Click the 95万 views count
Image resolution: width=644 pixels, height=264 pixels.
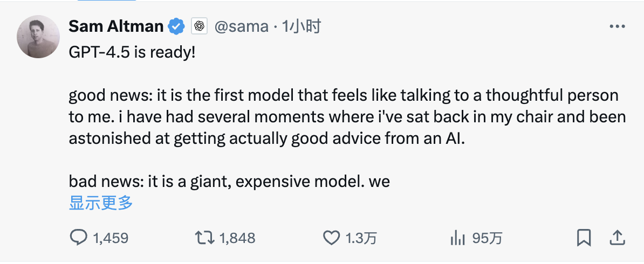pyautogui.click(x=487, y=238)
